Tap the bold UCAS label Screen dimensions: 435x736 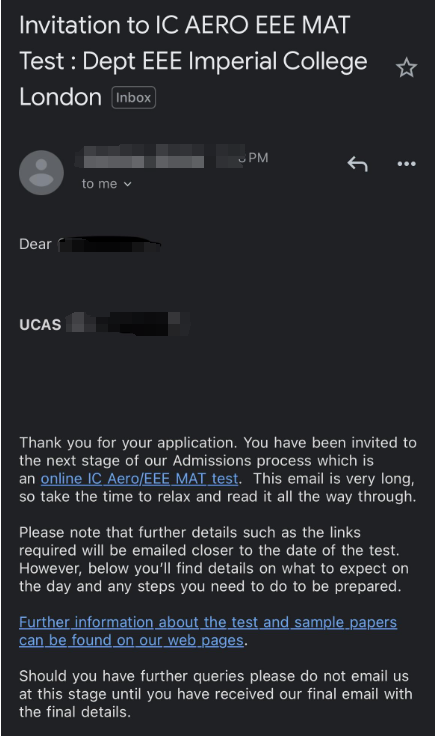tap(40, 325)
